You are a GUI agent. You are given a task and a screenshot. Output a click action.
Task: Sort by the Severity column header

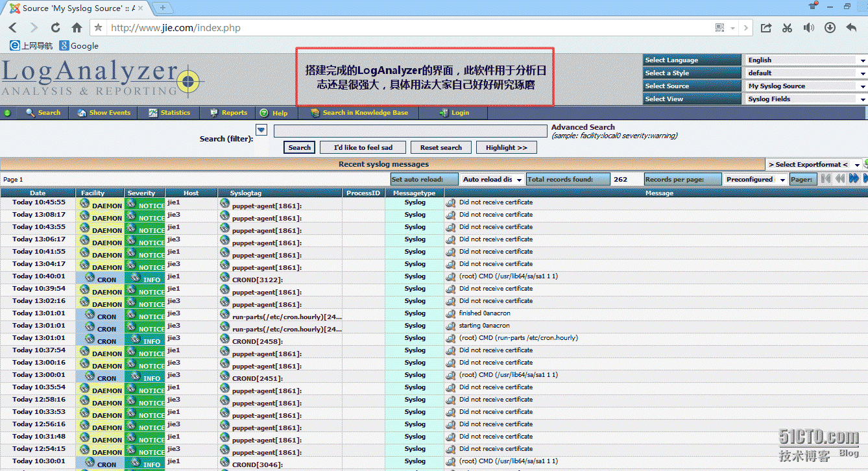tap(141, 193)
